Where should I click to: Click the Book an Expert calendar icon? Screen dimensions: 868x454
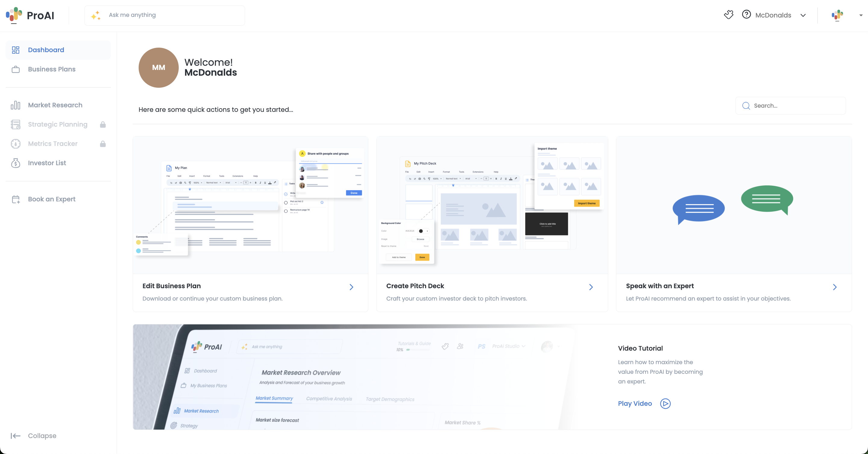pos(15,199)
